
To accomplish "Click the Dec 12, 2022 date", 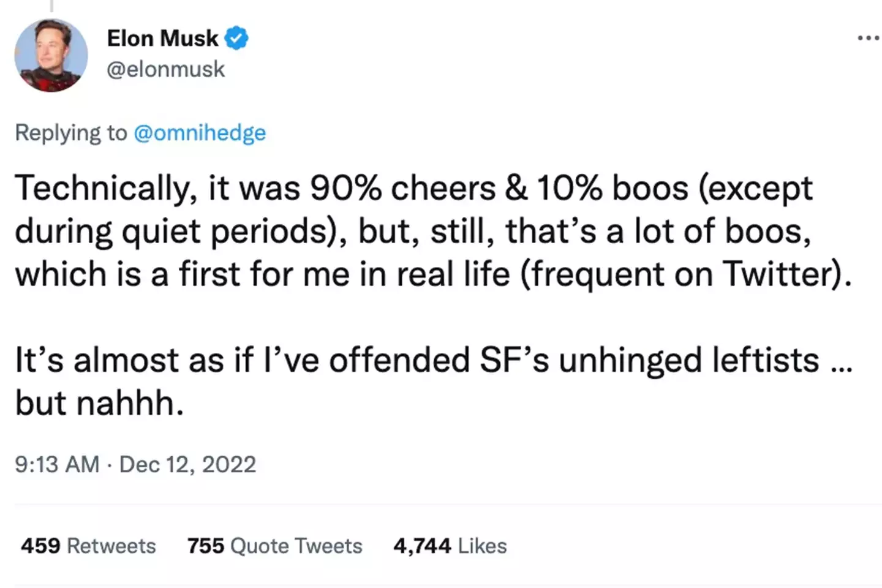I will click(187, 464).
